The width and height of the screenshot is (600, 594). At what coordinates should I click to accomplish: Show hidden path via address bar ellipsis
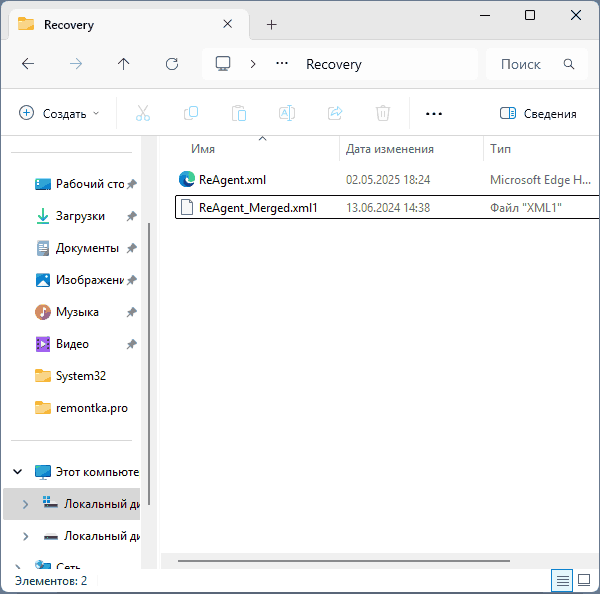tap(282, 64)
